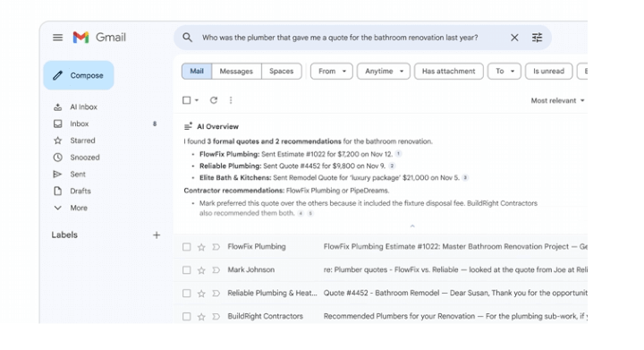Viewport: 644px width, 350px height.
Task: Select the FlowFix Plumbing email checkbox
Action: (x=186, y=247)
